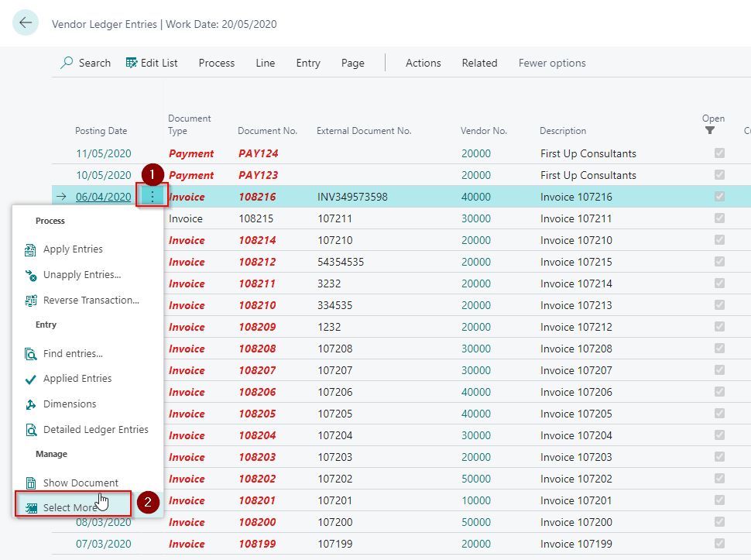Click the Find entries icon
Viewport: 751px width, 560px height.
click(x=31, y=354)
